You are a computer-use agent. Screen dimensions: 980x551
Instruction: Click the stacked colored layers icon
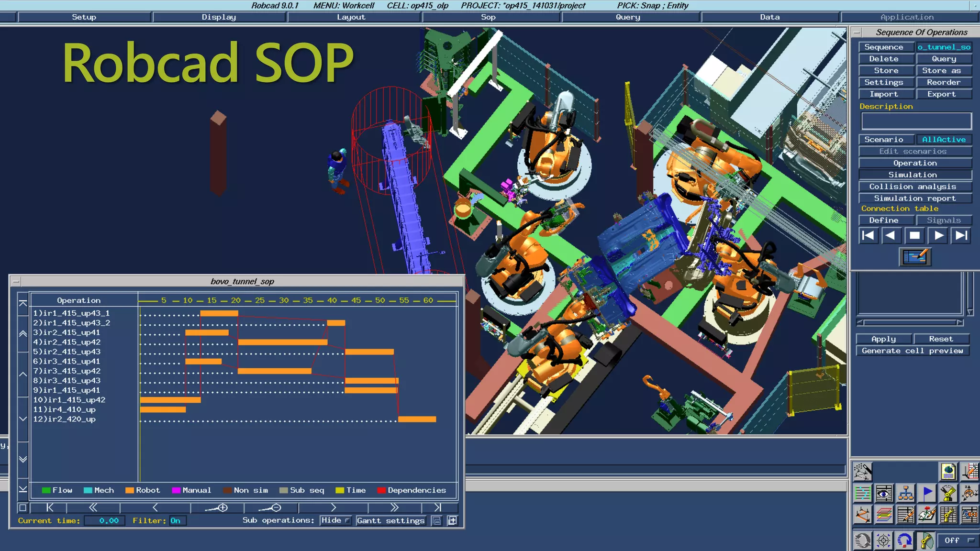coord(884,515)
